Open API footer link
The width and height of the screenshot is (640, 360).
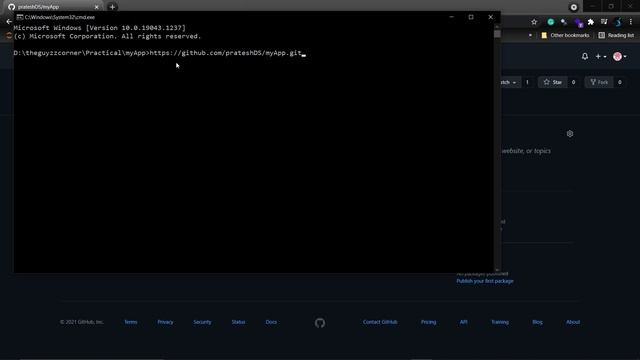coord(463,322)
